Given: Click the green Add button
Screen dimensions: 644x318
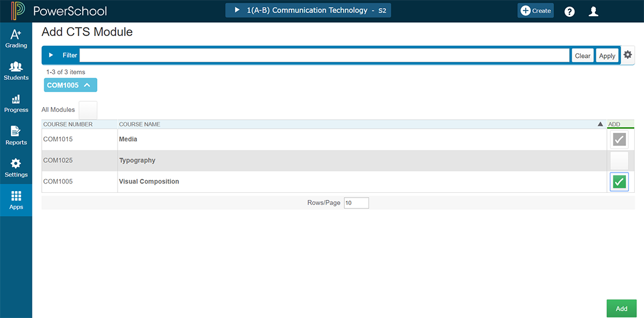Looking at the screenshot, I should pyautogui.click(x=621, y=309).
